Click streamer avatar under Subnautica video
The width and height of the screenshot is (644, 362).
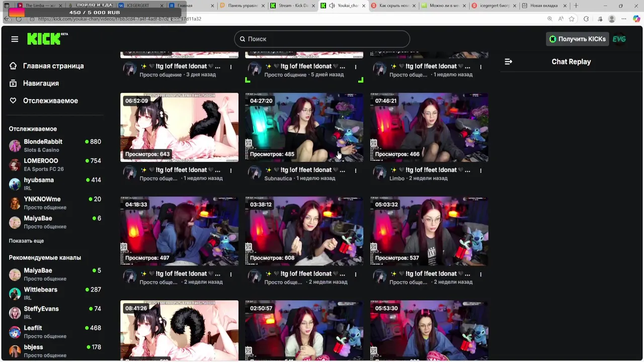[255, 173]
